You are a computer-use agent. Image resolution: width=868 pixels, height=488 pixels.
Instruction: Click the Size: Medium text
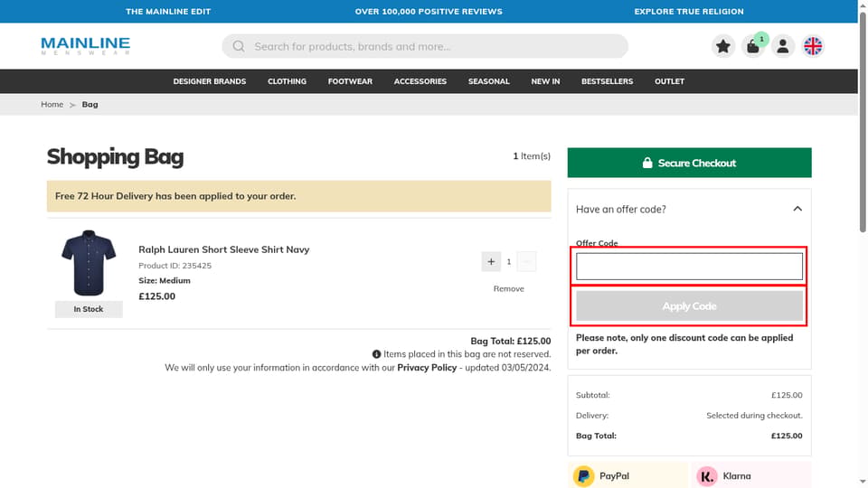(165, 280)
